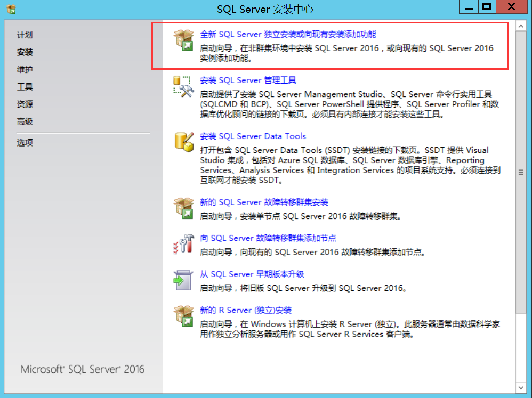Image resolution: width=532 pixels, height=398 pixels.
Task: Click description text 安装单节点 SQL Server 2016 故障转移群集
Action: tap(320, 216)
